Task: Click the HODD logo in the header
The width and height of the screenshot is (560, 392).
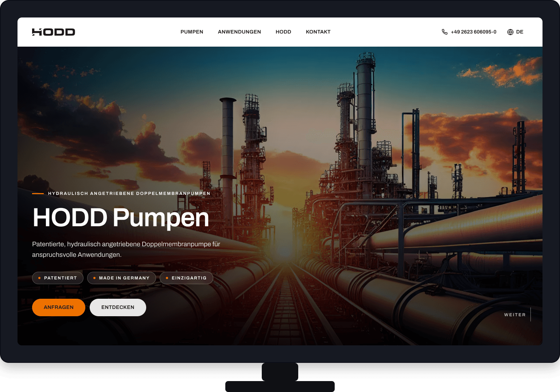Action: 54,32
